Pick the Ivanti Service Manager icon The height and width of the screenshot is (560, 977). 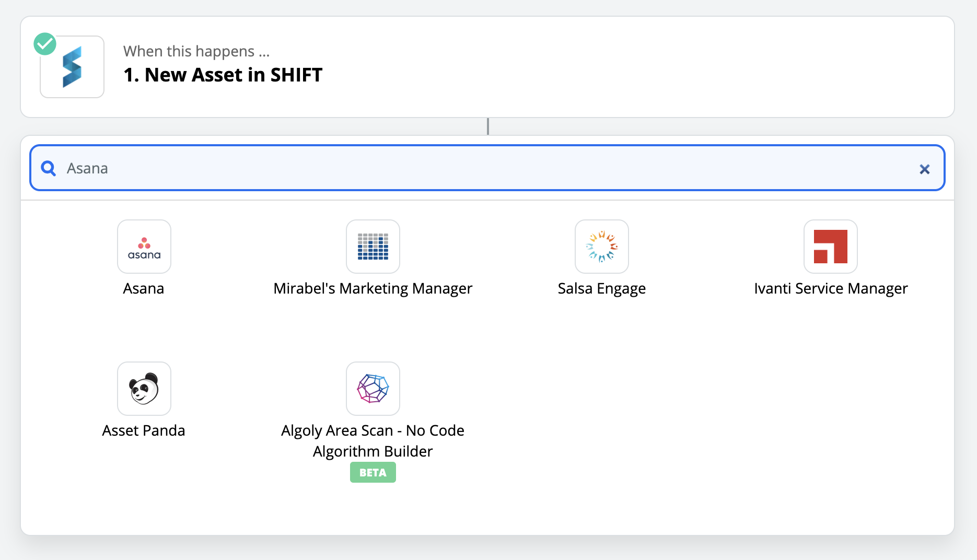pos(831,247)
